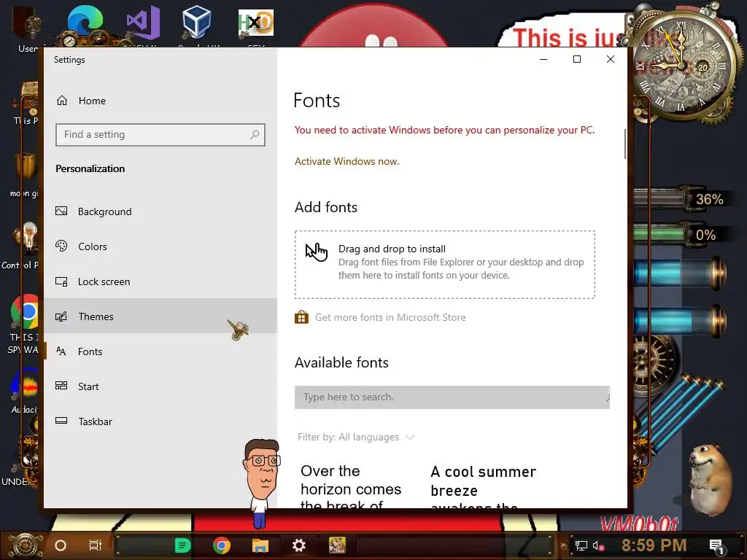The width and height of the screenshot is (747, 560).
Task: Open the notification center icon
Action: click(716, 545)
